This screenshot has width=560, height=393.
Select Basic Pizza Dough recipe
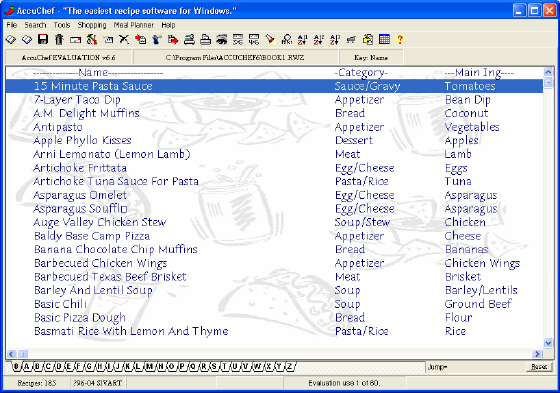(274, 317)
